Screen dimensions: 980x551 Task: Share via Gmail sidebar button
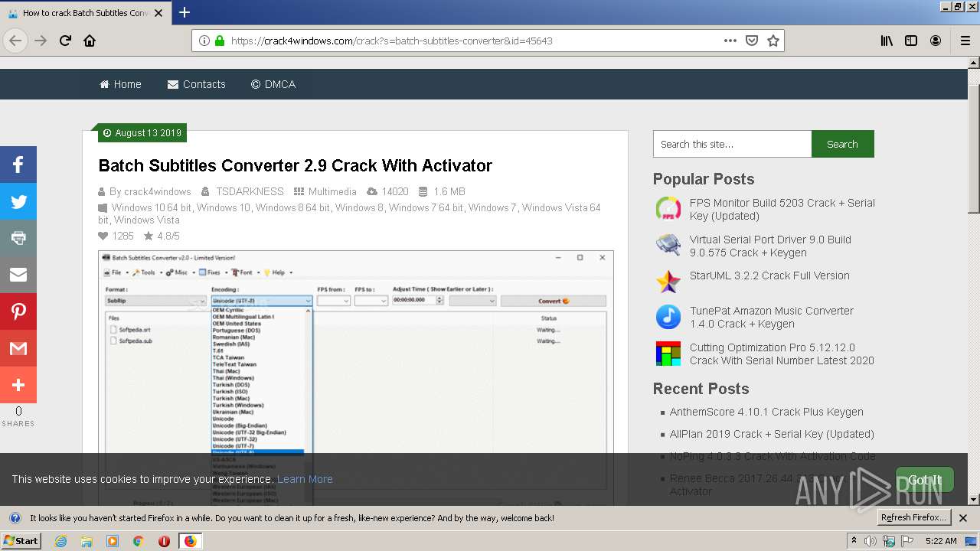pyautogui.click(x=18, y=348)
